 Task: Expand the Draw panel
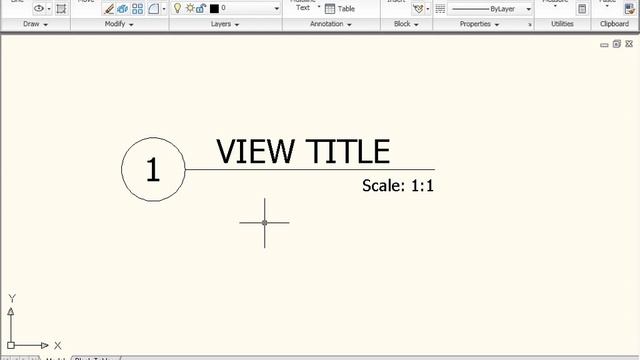coord(36,24)
